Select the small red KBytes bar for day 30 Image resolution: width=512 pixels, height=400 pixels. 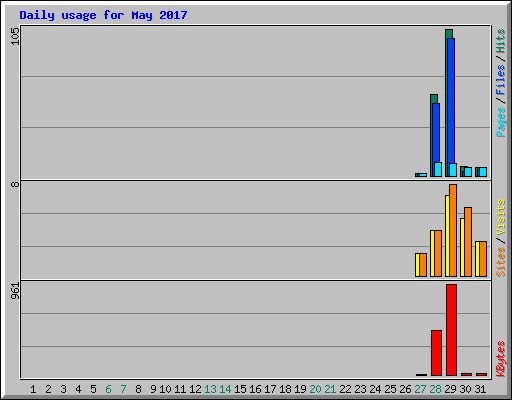click(x=466, y=374)
